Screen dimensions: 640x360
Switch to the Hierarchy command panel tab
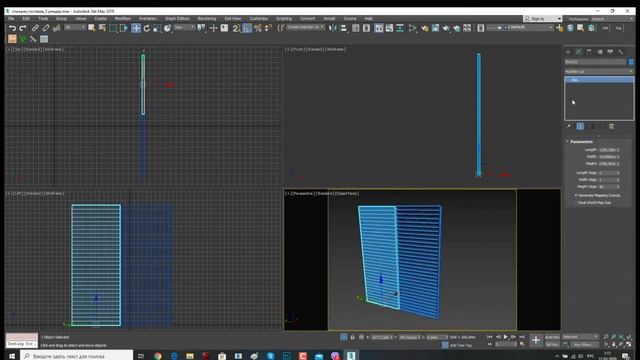(x=589, y=52)
